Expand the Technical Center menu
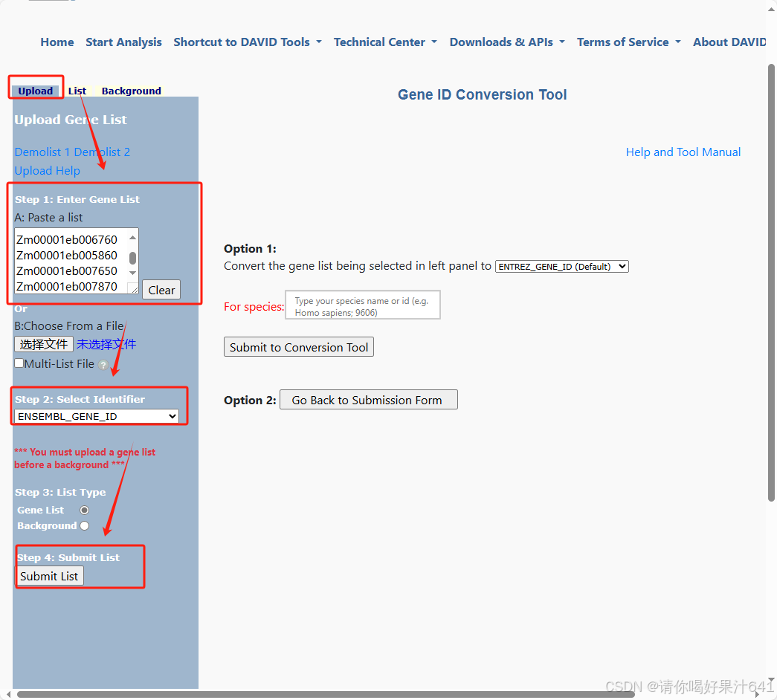 385,42
